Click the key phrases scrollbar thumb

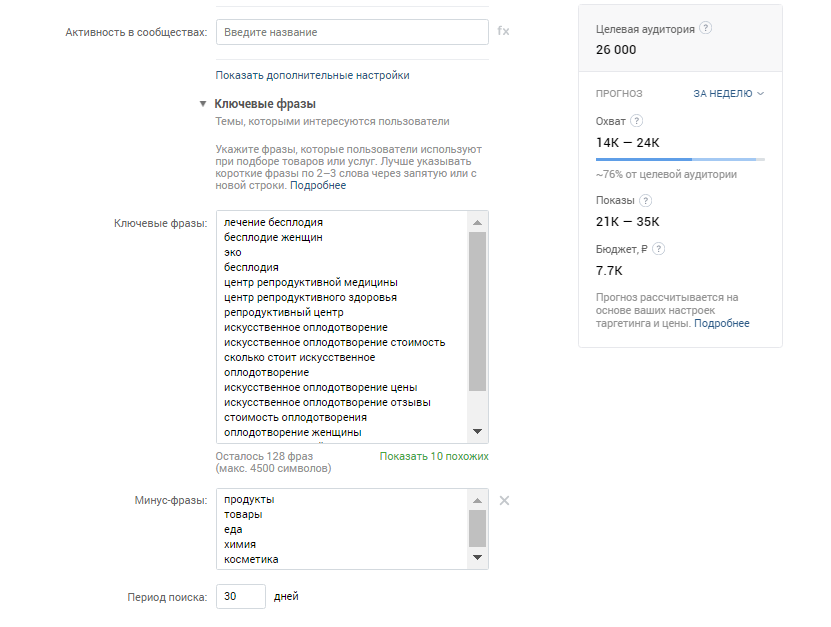[478, 312]
